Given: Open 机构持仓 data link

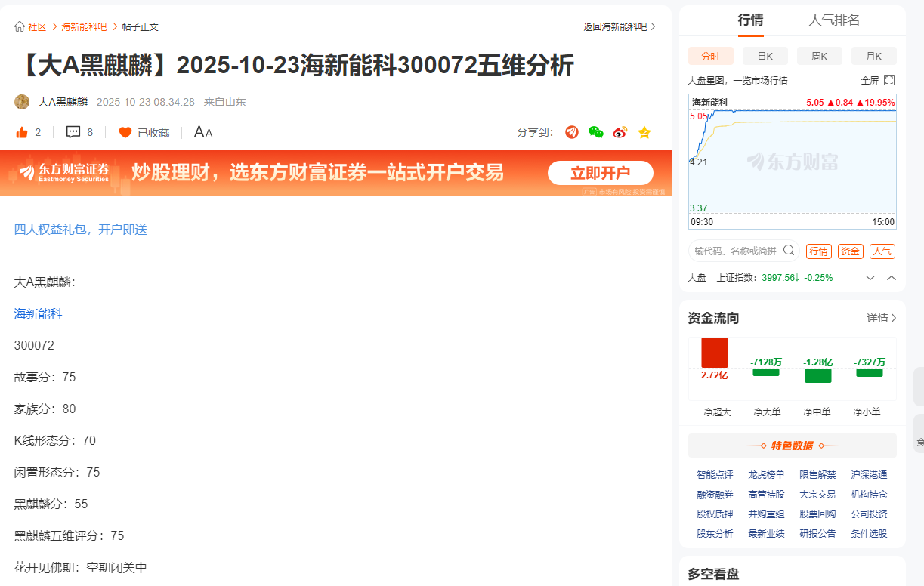Looking at the screenshot, I should pyautogui.click(x=869, y=494).
